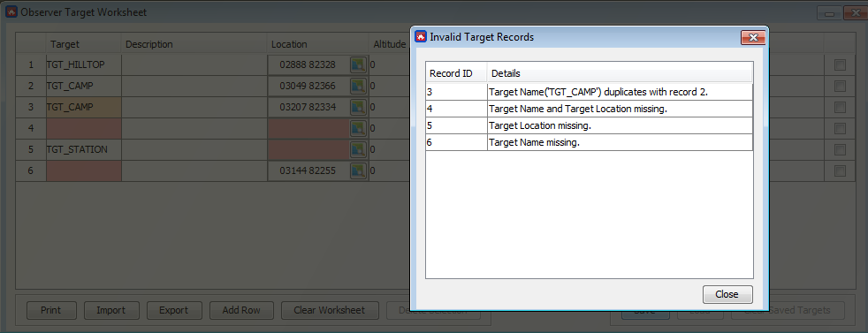Click the Location column header
Viewport: 868px width, 333px height.
[317, 44]
